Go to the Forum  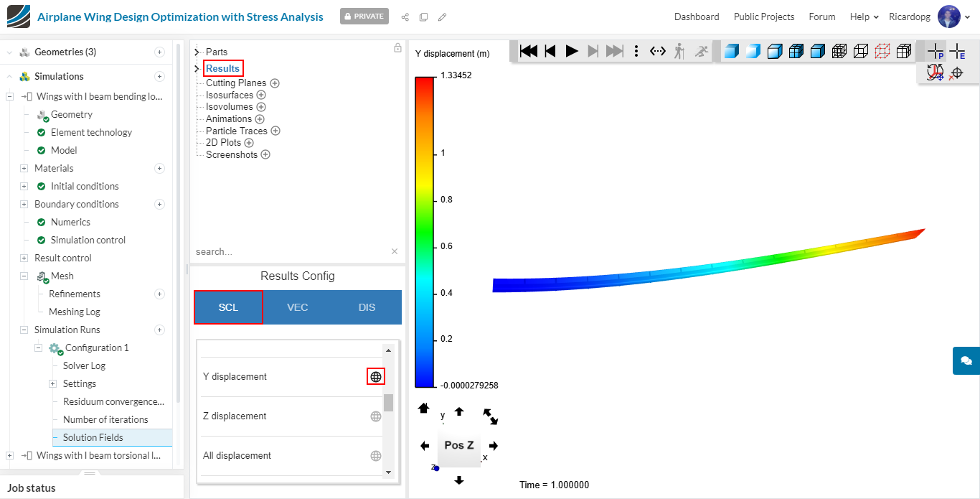(822, 17)
